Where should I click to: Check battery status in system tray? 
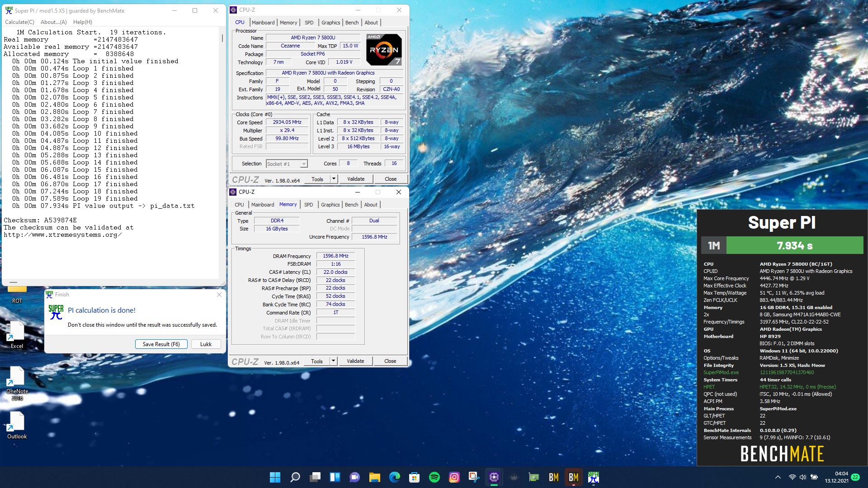[x=814, y=477]
